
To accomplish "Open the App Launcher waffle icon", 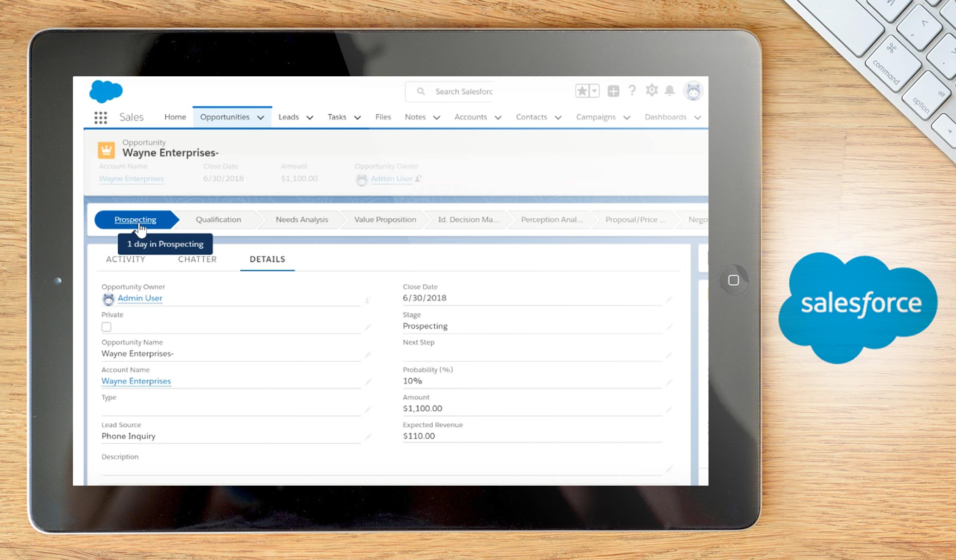I will tap(101, 117).
